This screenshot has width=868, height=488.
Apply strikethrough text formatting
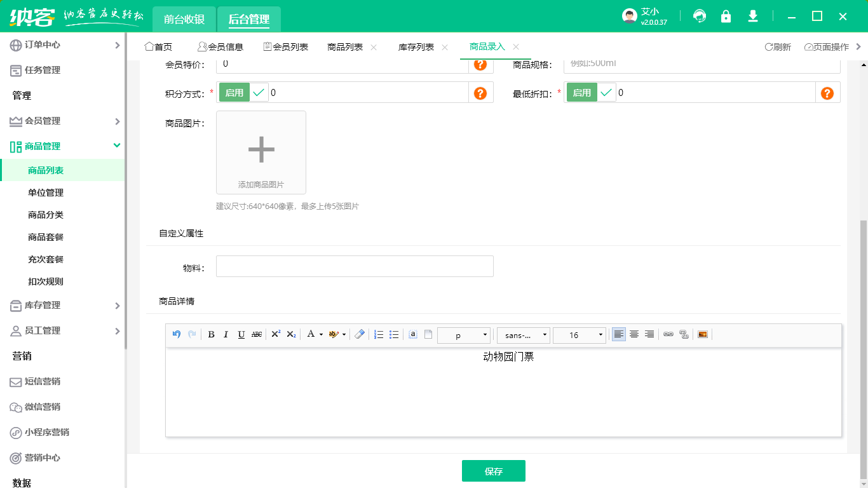tap(257, 335)
